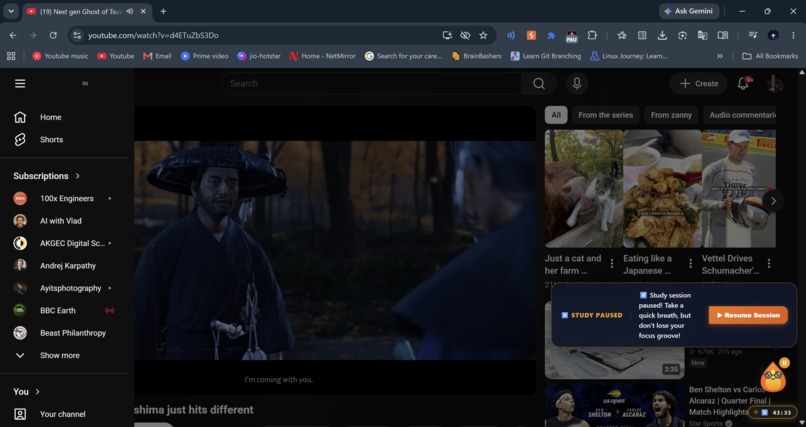The image size is (806, 427).
Task: Expand the Subscriptions section chevron
Action: [78, 176]
